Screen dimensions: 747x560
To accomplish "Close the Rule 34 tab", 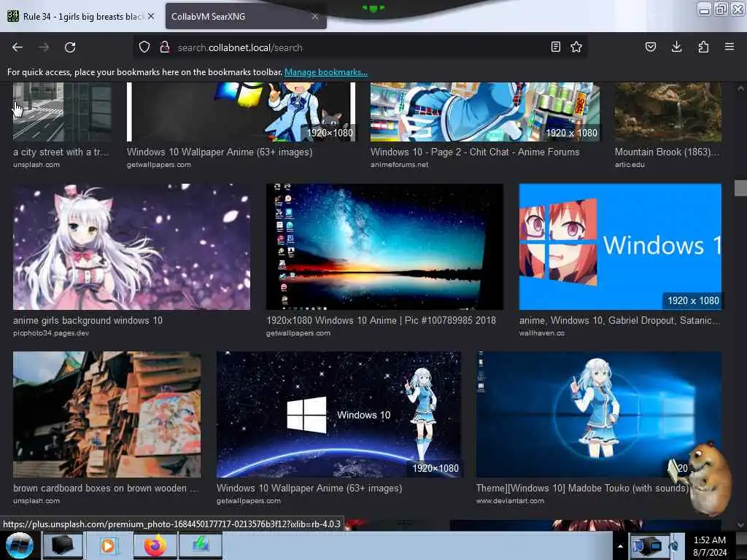I will pos(151,16).
